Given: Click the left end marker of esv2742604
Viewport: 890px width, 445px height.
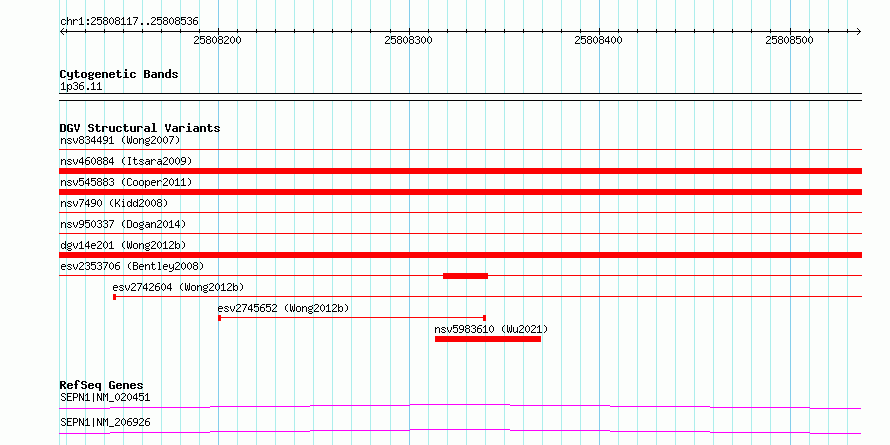Looking at the screenshot, I should coord(115,297).
